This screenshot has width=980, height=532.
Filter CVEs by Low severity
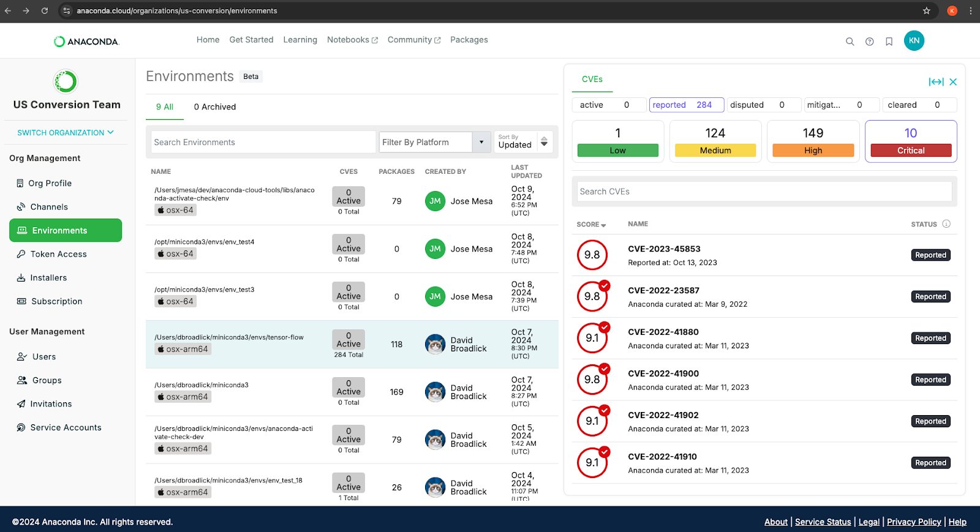coord(618,141)
